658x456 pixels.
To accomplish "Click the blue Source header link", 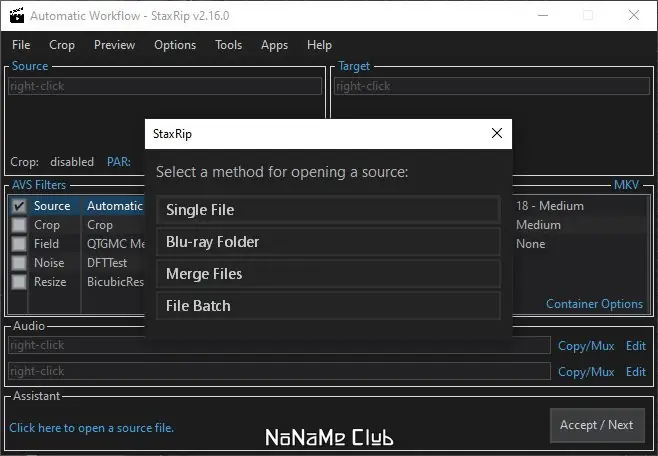I will click(x=30, y=66).
